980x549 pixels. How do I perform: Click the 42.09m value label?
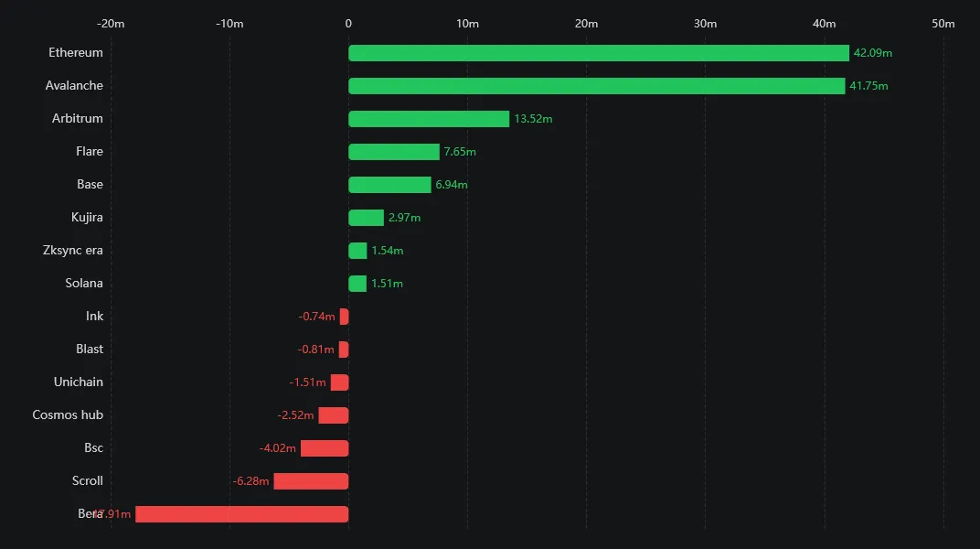pyautogui.click(x=872, y=53)
